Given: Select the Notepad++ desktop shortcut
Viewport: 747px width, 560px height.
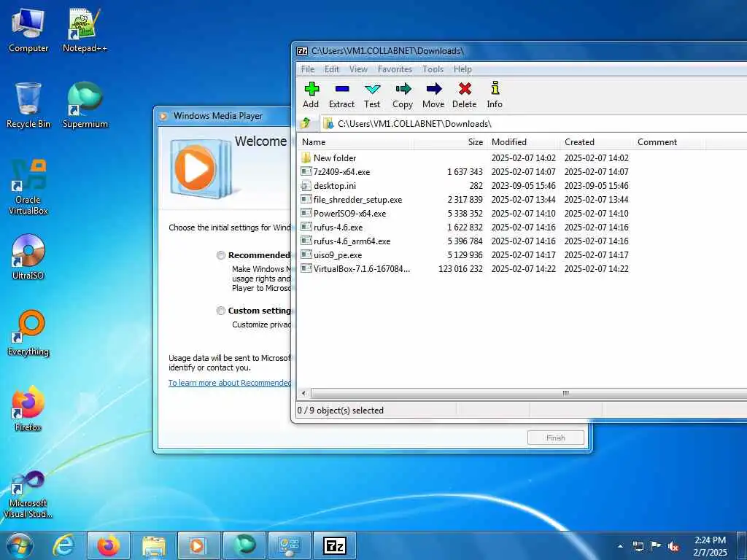Looking at the screenshot, I should 85,31.
